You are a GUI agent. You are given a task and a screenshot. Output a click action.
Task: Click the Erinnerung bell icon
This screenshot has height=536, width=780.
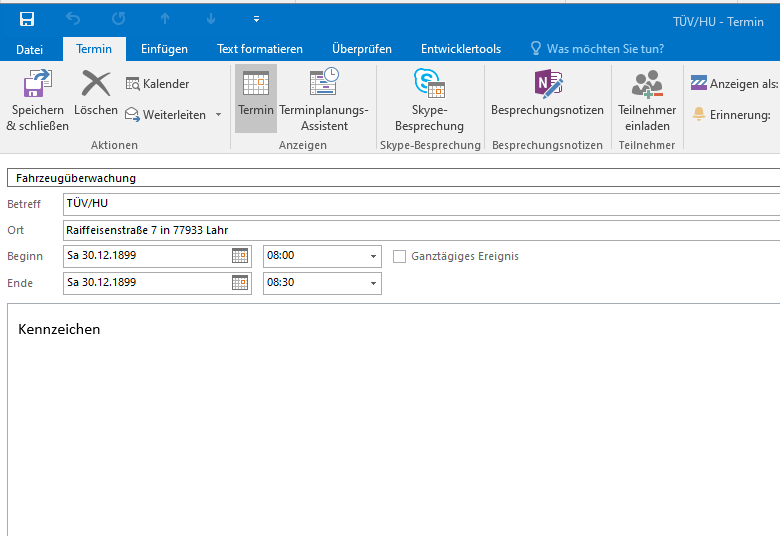[x=699, y=114]
